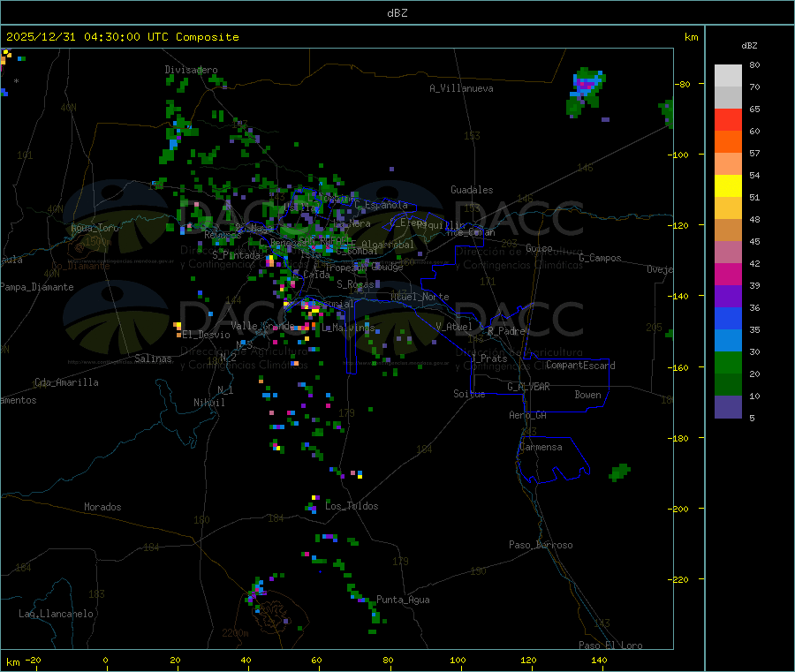Click the G_ALVEAR map label
795x672 pixels.
[x=528, y=387]
